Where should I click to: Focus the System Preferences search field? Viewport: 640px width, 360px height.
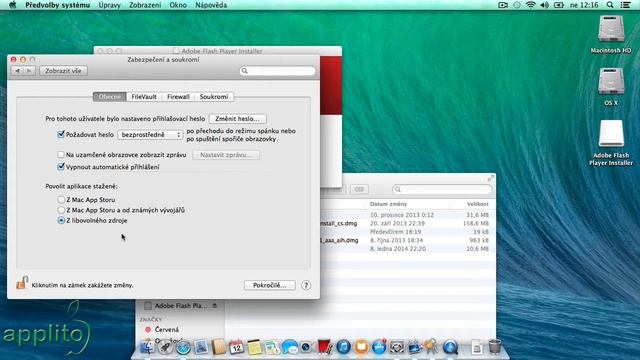278,71
